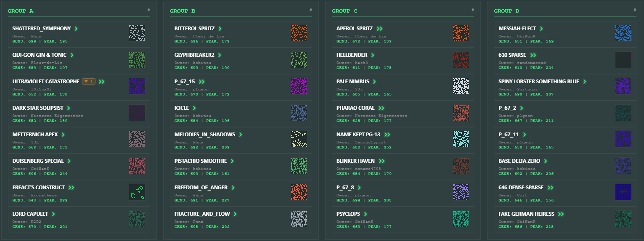This screenshot has height=241, width=644.
Task: Click the # anchor in Group D header
Action: point(634,10)
